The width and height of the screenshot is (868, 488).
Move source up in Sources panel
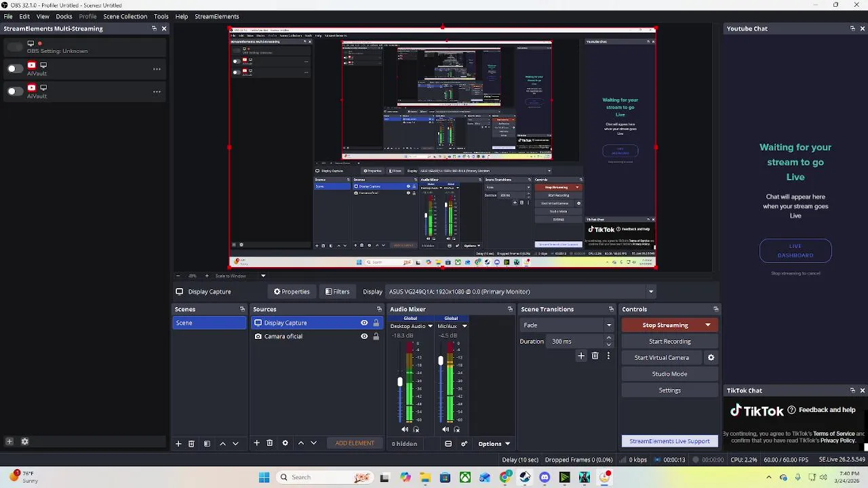pos(301,443)
